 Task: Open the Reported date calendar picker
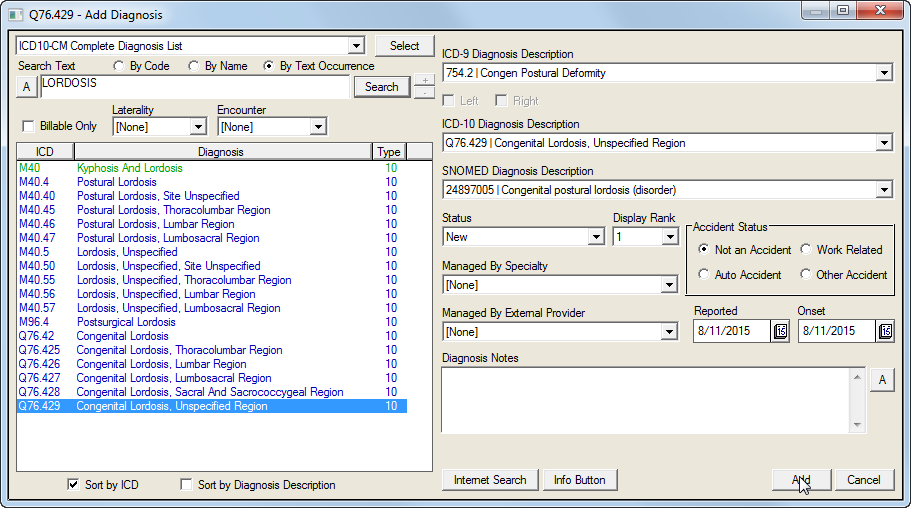click(x=780, y=331)
